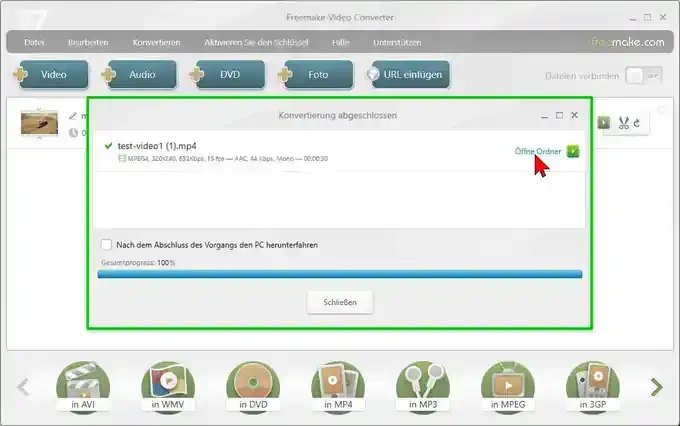The image size is (680, 426).
Task: Click the plus icon on Video button
Action: 20,74
